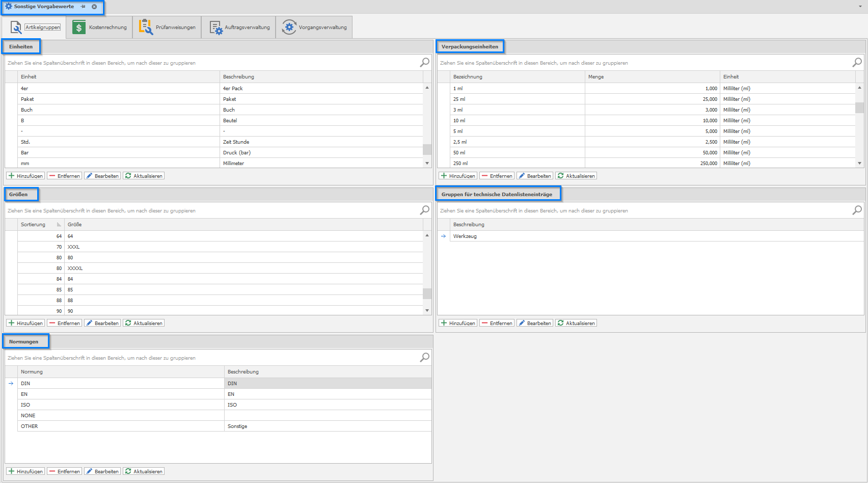868x483 pixels.
Task: Open search in the Normungen panel
Action: (424, 358)
